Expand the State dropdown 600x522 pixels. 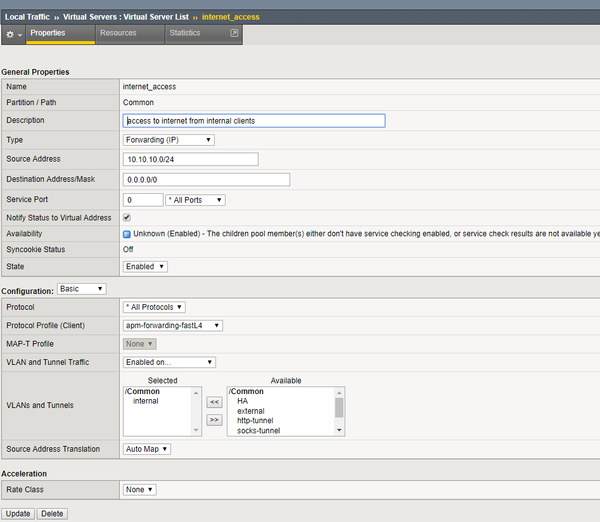coord(145,267)
